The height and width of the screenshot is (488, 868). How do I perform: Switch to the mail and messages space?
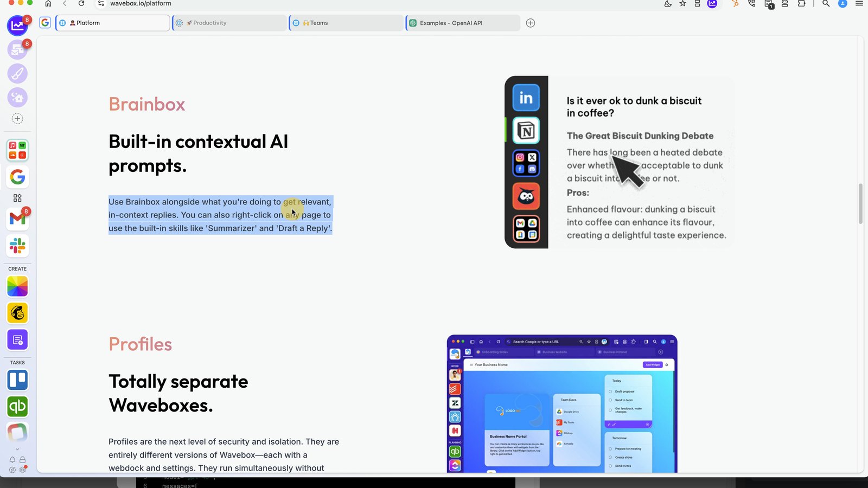click(x=17, y=49)
